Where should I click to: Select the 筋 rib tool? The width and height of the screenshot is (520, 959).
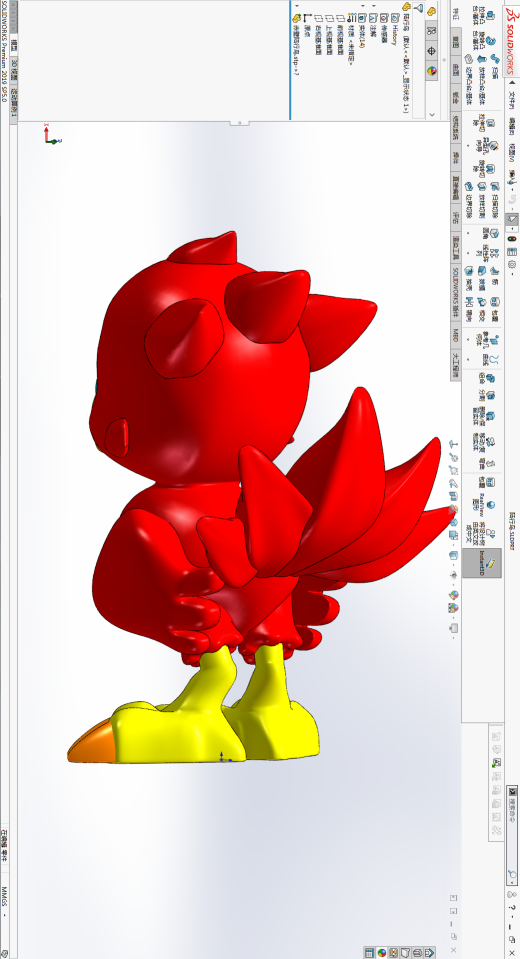tap(495, 276)
